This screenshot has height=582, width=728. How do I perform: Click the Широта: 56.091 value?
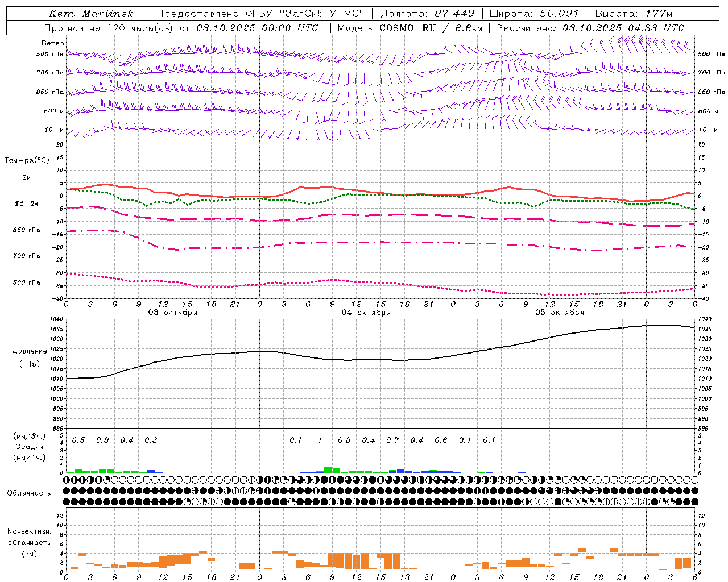click(x=534, y=14)
